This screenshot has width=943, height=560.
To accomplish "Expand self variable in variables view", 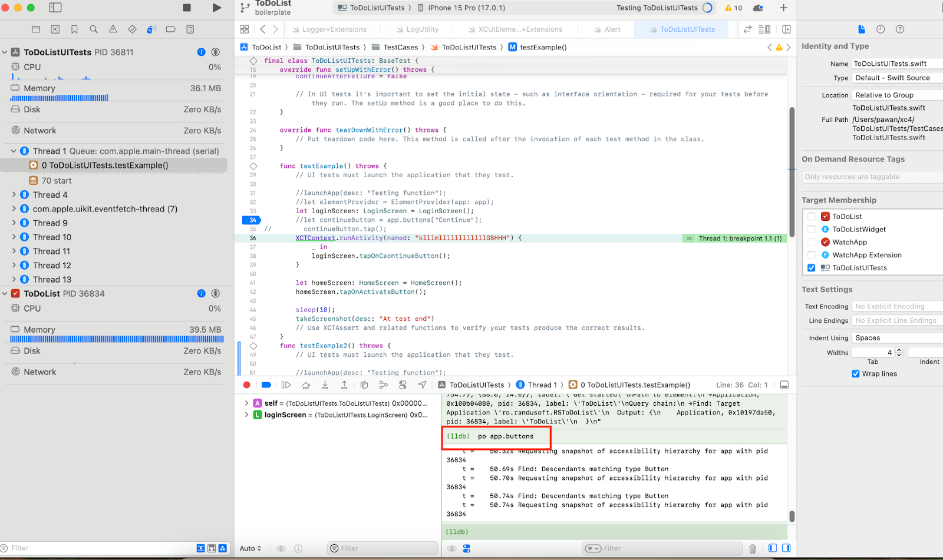I will (x=246, y=403).
